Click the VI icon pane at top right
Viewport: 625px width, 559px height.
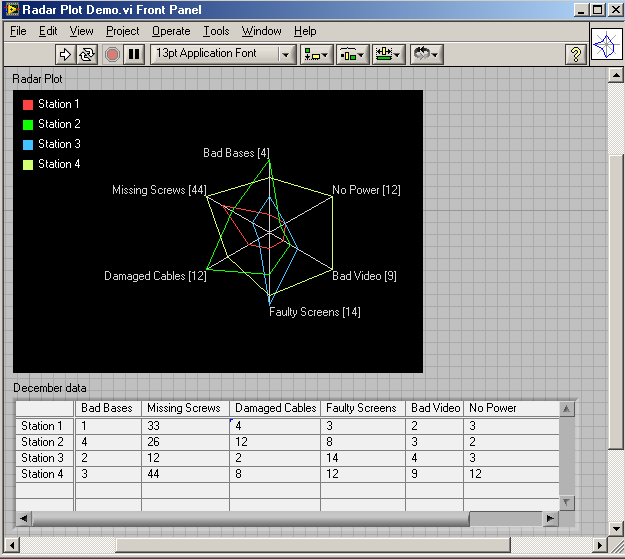pyautogui.click(x=606, y=44)
